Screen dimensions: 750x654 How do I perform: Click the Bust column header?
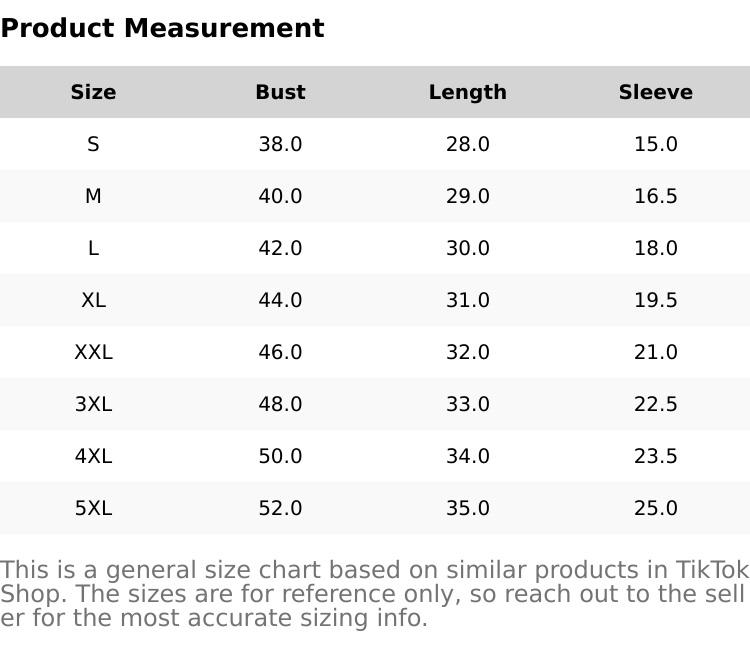click(280, 92)
